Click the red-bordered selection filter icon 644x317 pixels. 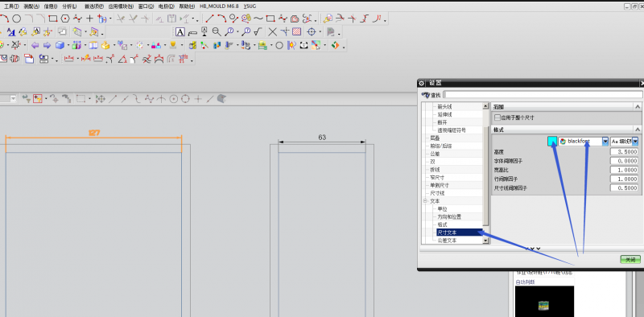[x=38, y=98]
